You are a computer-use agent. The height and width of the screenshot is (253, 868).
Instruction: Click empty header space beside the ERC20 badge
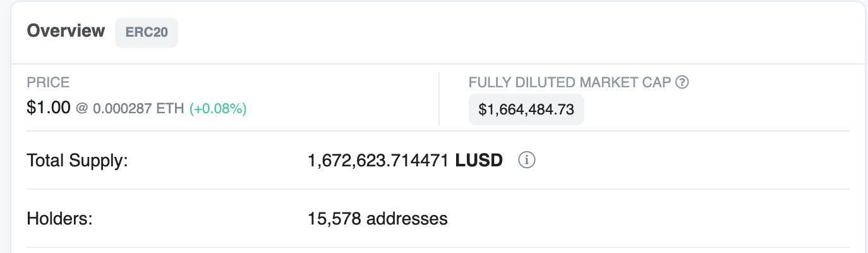tap(505, 33)
